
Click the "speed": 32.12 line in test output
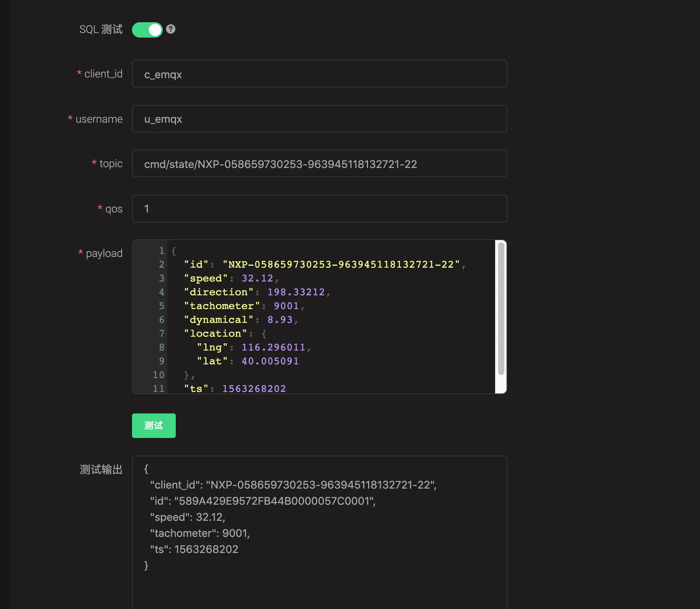click(x=188, y=517)
